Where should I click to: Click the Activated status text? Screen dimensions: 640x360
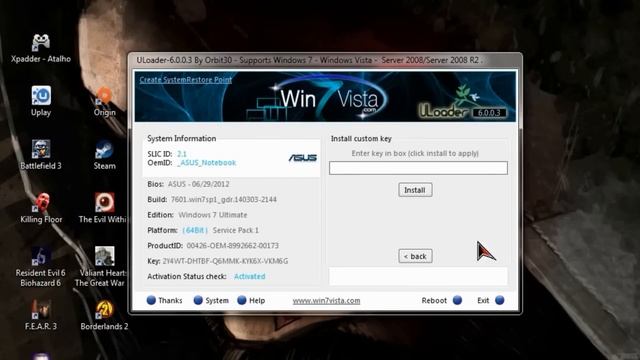coord(249,276)
